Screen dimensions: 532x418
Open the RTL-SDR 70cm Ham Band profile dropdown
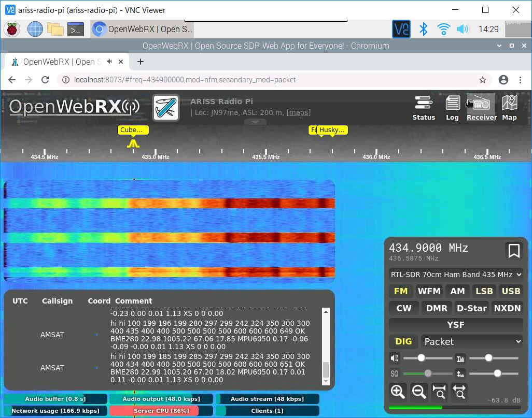pyautogui.click(x=456, y=274)
